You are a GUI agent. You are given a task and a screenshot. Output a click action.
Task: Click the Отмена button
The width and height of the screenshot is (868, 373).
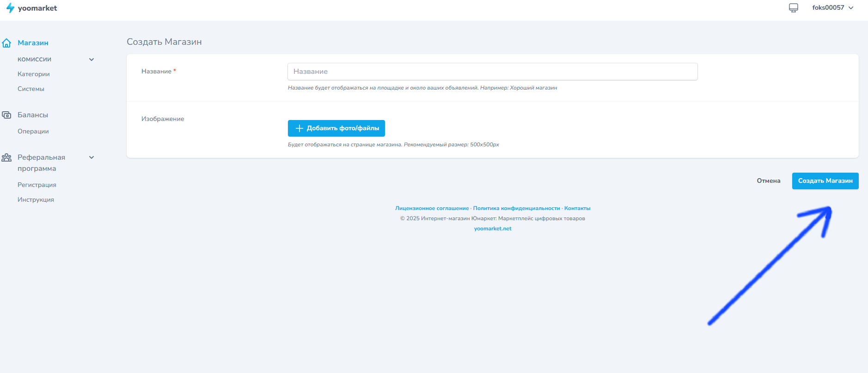[x=768, y=181]
